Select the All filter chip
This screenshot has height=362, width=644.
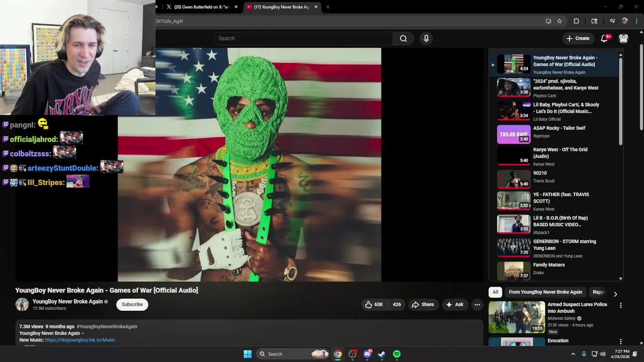[x=495, y=292]
